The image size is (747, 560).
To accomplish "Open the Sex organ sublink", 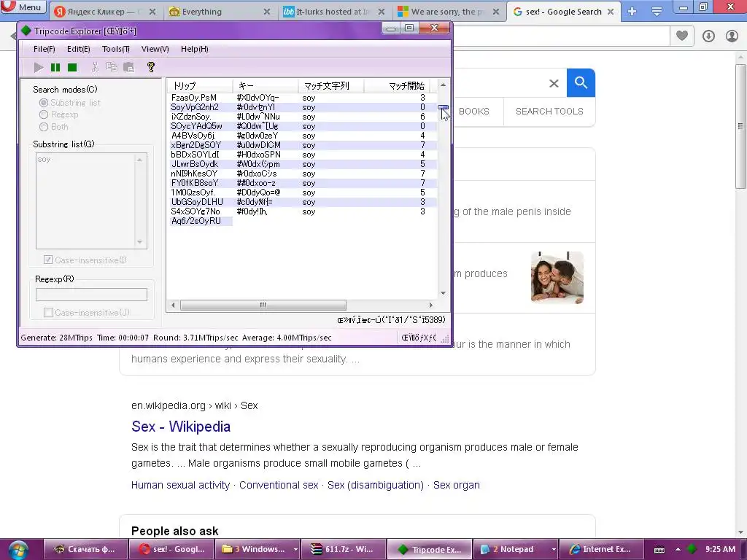I will coord(457,485).
